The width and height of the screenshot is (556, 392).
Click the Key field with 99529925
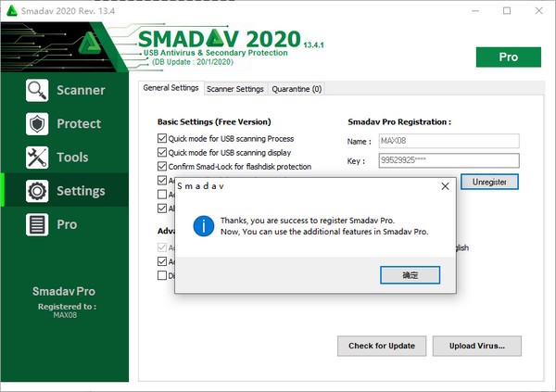449,160
